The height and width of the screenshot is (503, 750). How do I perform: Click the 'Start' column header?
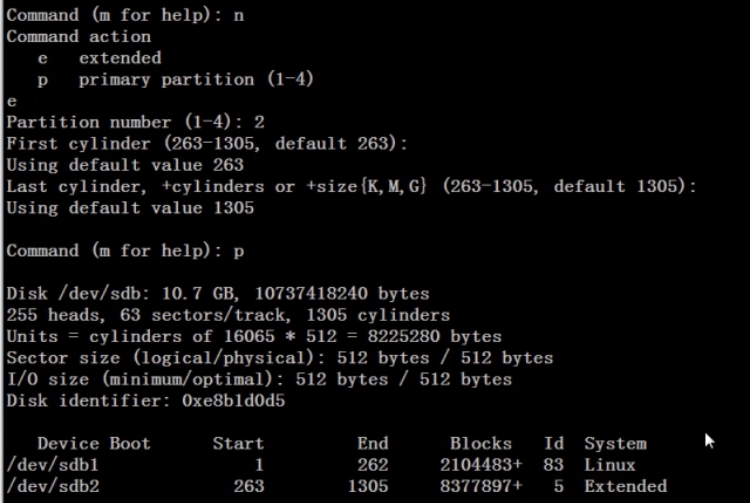(x=238, y=443)
